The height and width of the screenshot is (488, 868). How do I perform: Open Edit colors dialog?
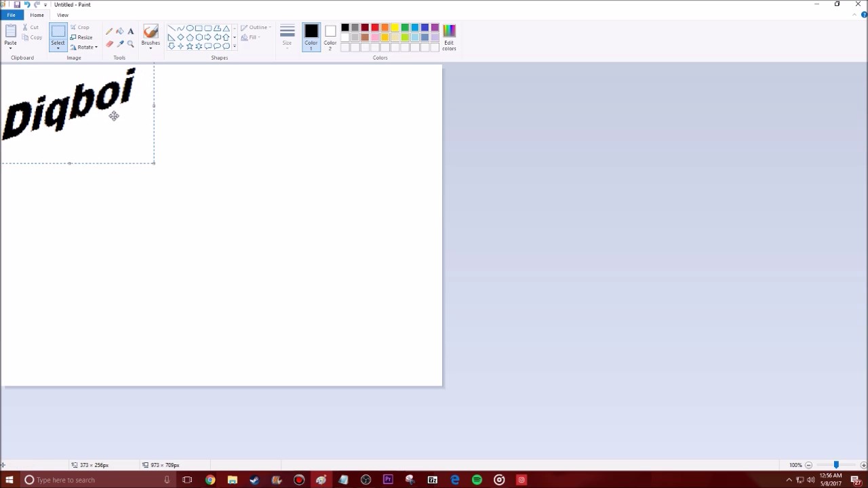click(x=449, y=37)
